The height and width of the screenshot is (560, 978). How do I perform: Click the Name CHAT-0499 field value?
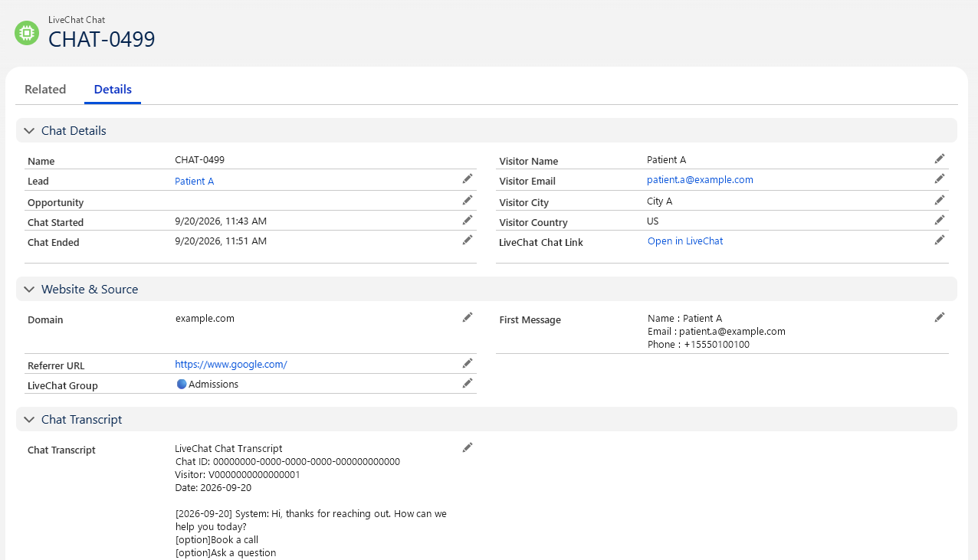(199, 160)
